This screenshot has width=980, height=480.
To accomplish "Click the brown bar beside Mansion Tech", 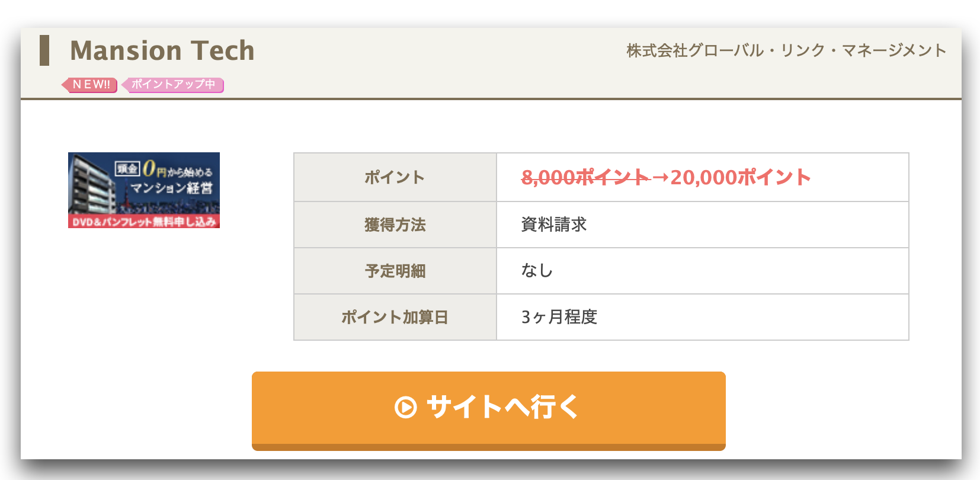I will pos(44,50).
